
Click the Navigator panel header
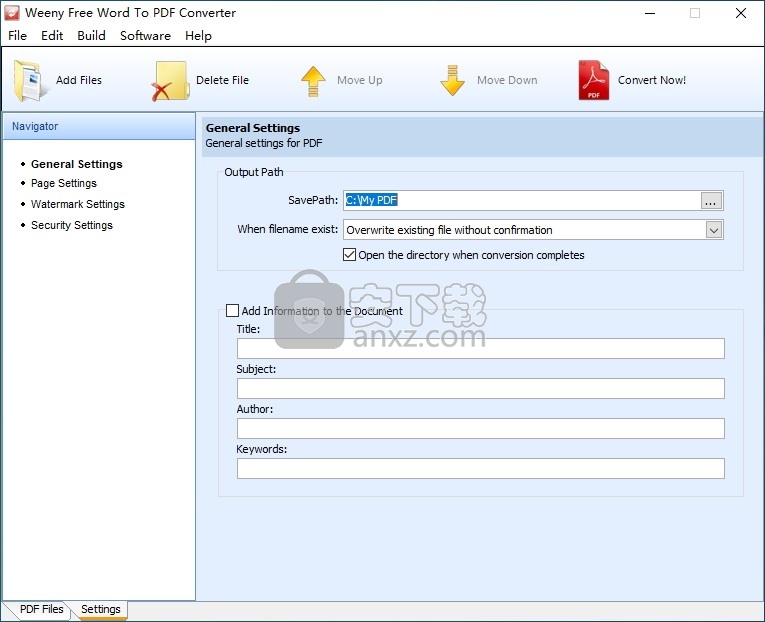pos(99,126)
